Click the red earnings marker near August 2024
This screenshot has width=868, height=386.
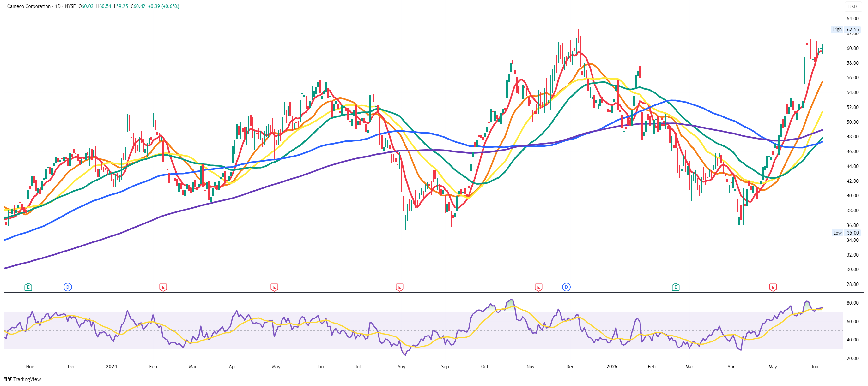coord(399,287)
